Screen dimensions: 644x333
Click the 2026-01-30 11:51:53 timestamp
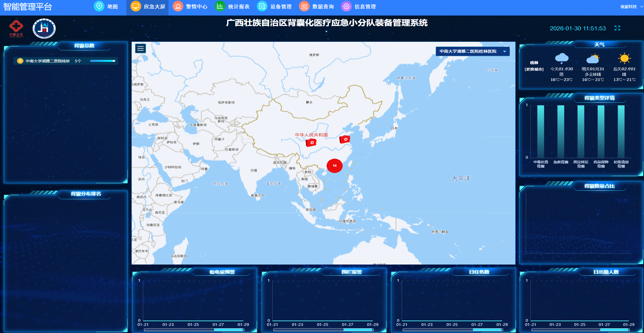[x=578, y=28]
